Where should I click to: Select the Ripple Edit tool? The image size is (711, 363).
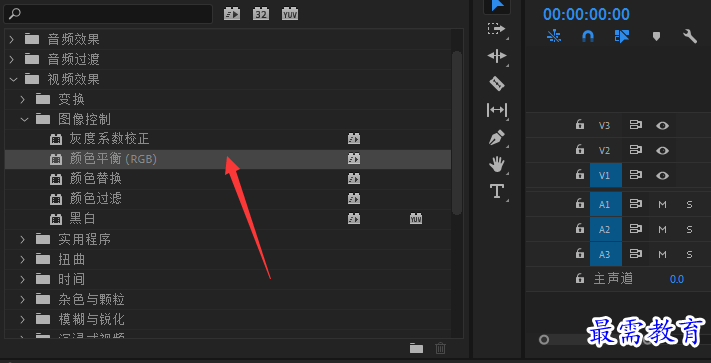tap(497, 56)
